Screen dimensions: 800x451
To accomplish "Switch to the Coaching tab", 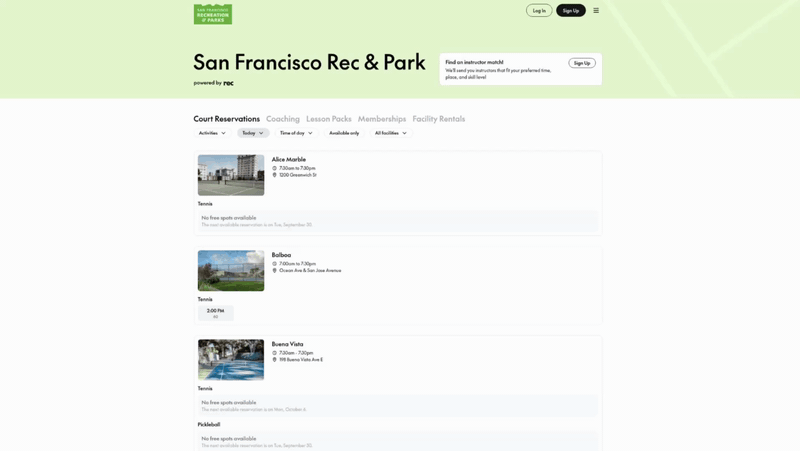I will (x=283, y=119).
